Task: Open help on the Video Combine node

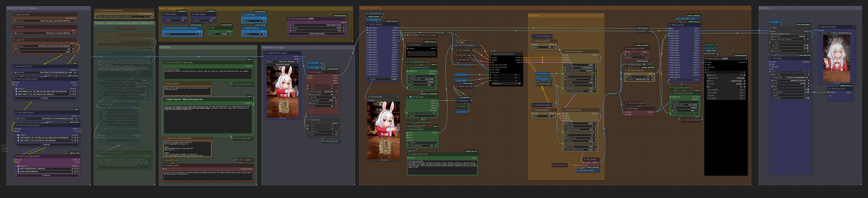Action: point(746,59)
